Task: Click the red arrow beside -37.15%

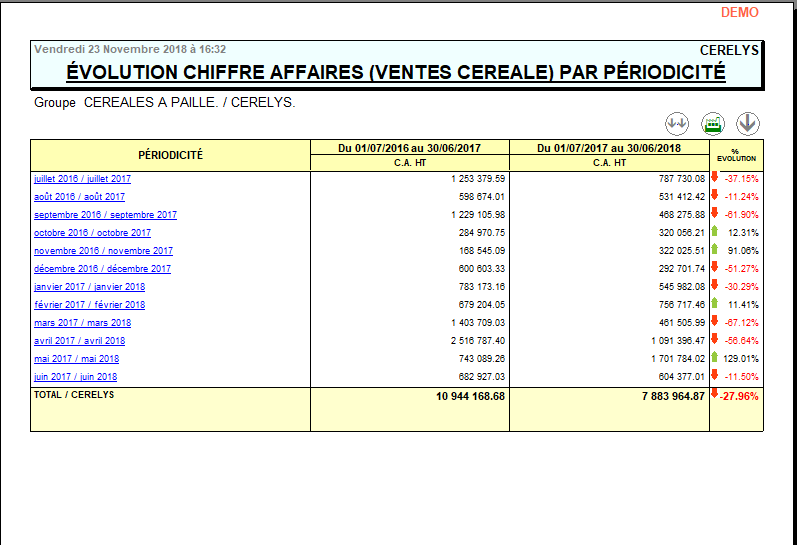Action: [x=715, y=177]
